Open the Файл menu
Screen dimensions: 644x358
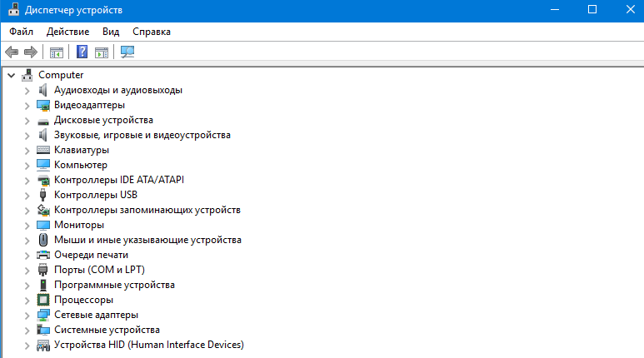click(21, 32)
